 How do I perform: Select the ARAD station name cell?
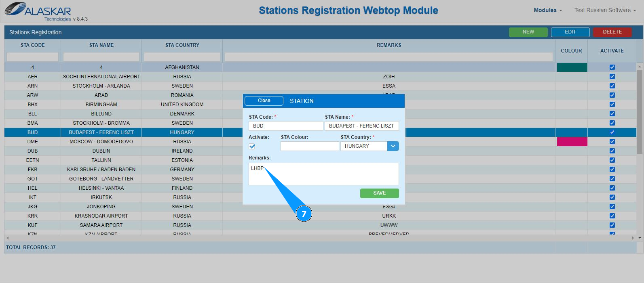tap(101, 95)
